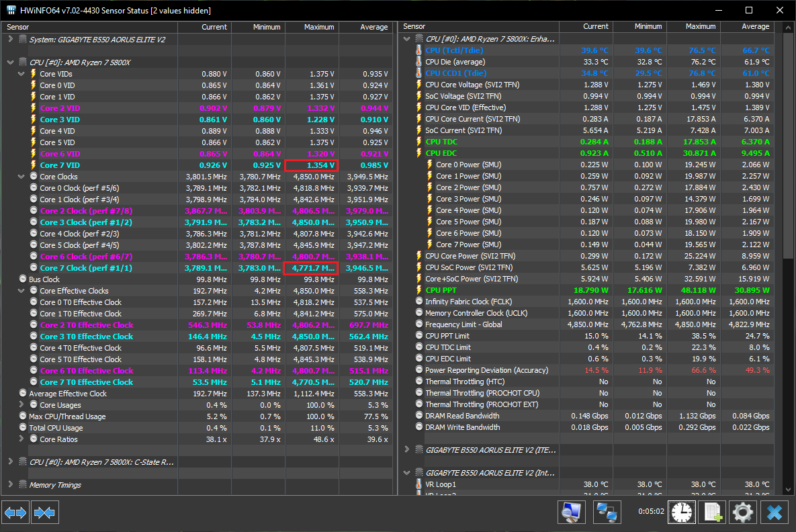This screenshot has height=532, width=796.
Task: Click the VR Loop1 thermometer icon
Action: coord(418,484)
